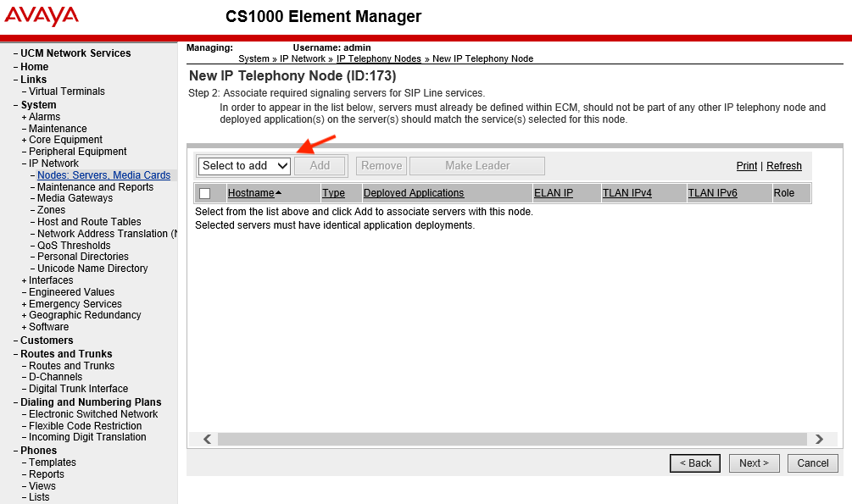Cancel the new node wizard
Viewport: 852px width, 504px height.
point(813,463)
